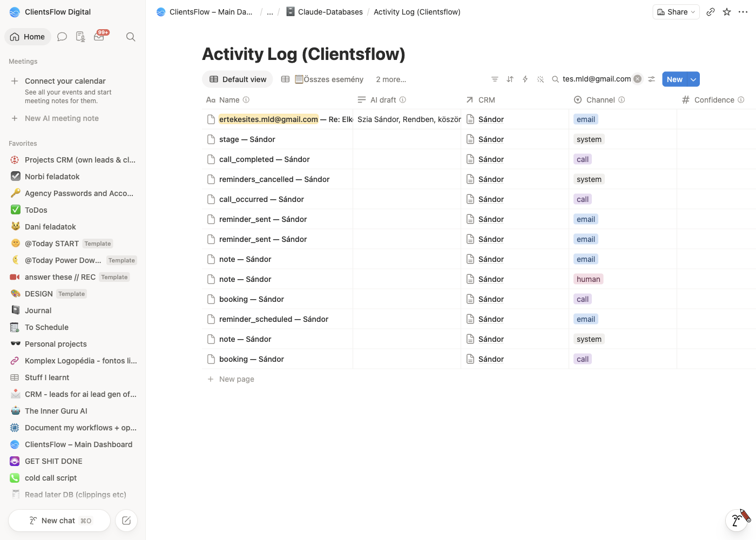Copy page link using the link icon
The width and height of the screenshot is (756, 540).
pos(711,12)
